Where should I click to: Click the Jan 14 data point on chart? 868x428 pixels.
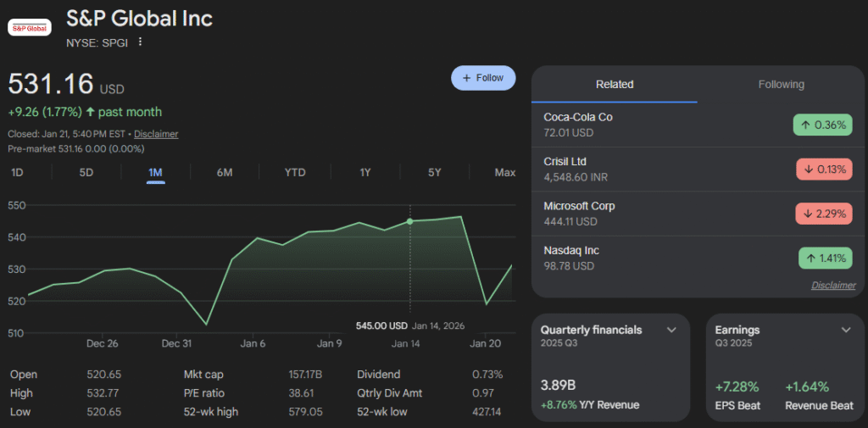click(x=410, y=221)
